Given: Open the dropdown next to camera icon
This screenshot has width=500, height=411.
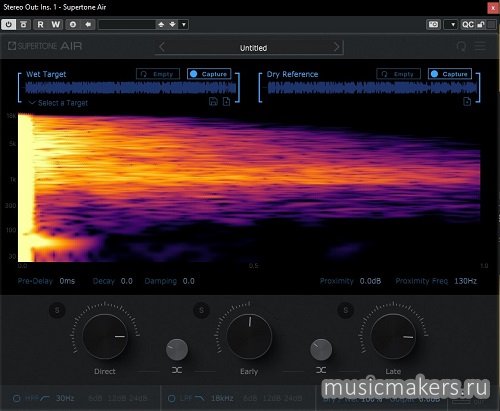Looking at the screenshot, I should click(452, 24).
